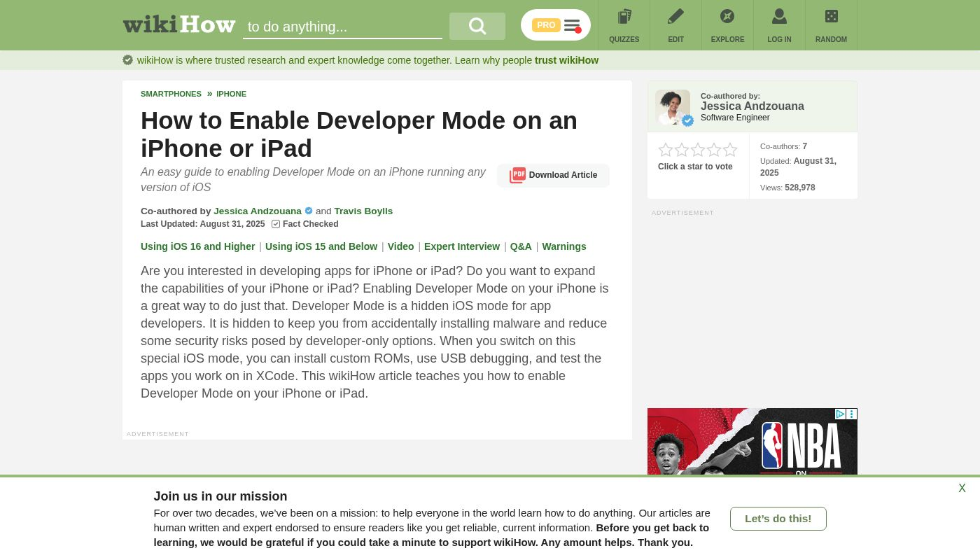Jump to Expert Interview section
Viewport: 980px width, 560px height.
pos(462,246)
